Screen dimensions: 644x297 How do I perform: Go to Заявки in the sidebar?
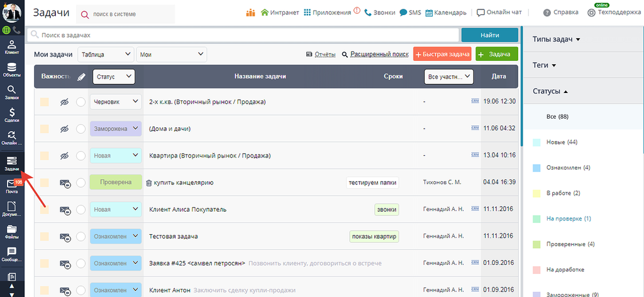12,93
